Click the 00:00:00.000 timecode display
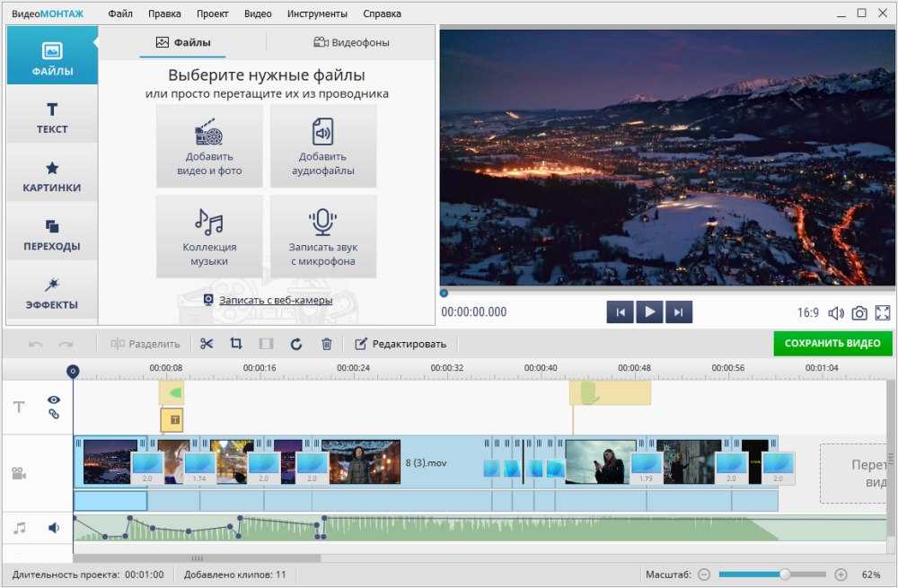The width and height of the screenshot is (898, 588). (473, 312)
